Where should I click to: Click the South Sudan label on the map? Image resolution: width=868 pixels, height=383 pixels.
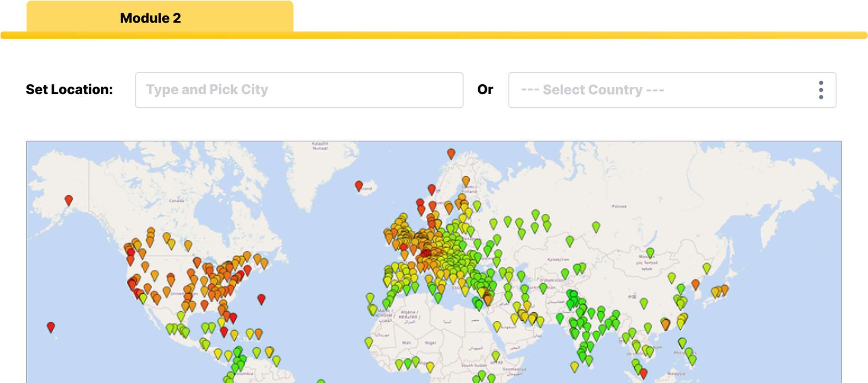(x=474, y=365)
